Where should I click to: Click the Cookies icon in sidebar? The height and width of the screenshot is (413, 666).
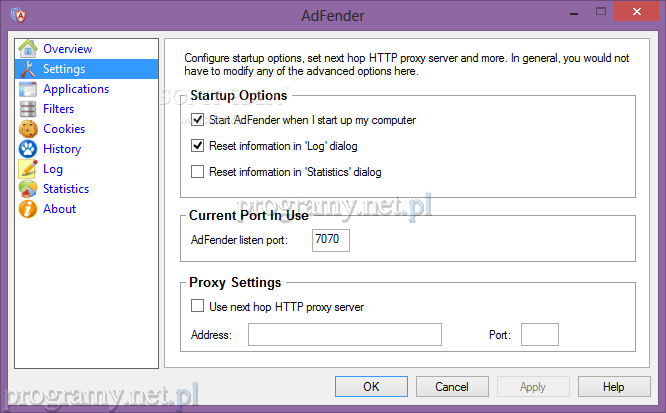(x=27, y=129)
